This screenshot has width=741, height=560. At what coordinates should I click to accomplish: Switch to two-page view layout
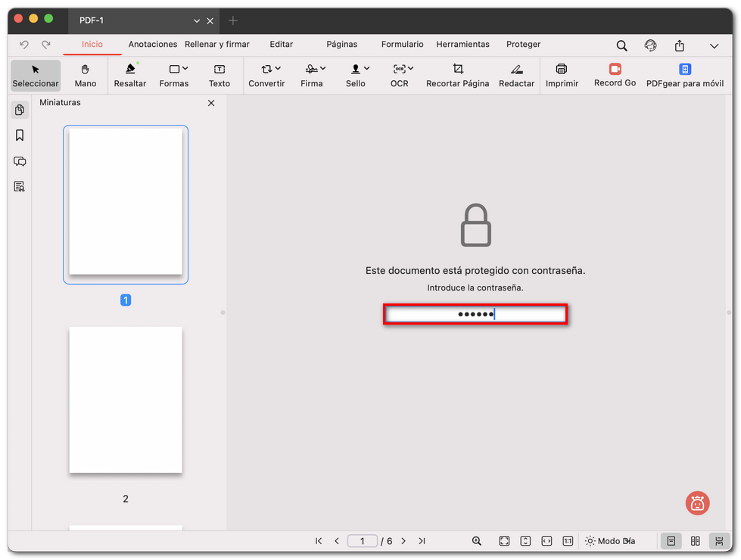click(x=695, y=540)
